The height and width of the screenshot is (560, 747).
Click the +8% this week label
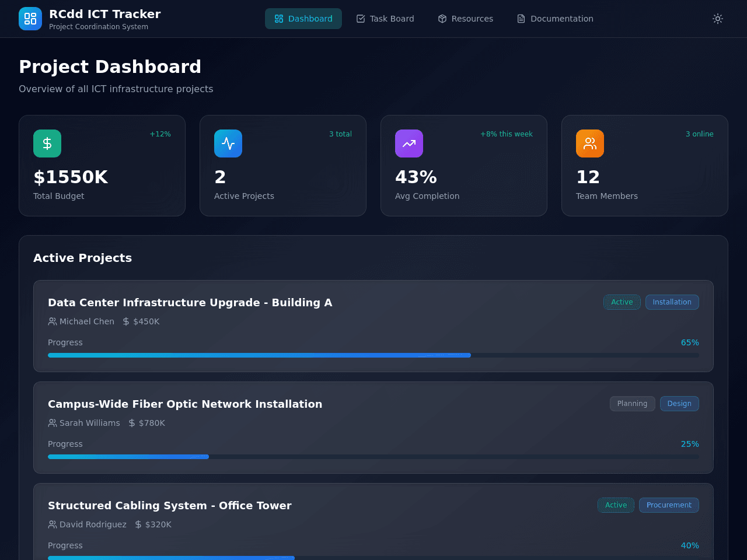[x=507, y=134]
